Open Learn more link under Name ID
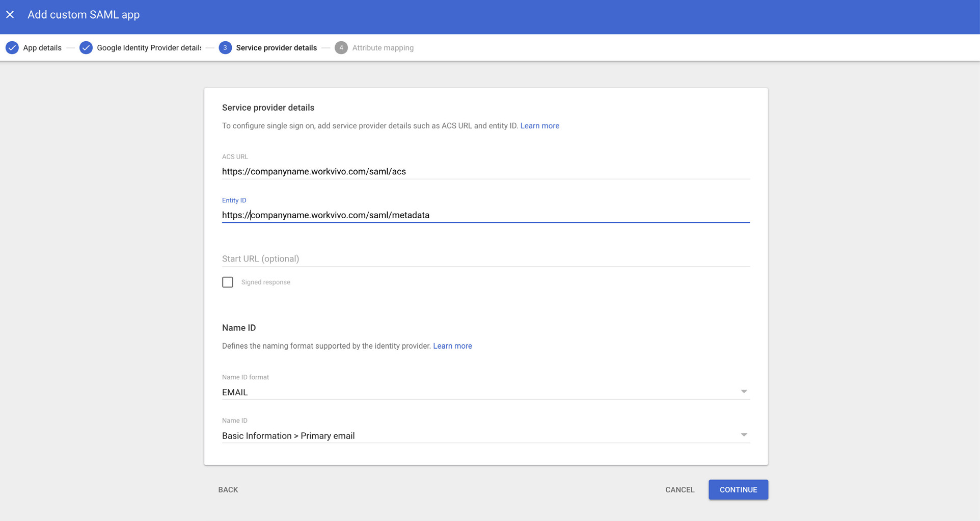Image resolution: width=980 pixels, height=521 pixels. 452,346
